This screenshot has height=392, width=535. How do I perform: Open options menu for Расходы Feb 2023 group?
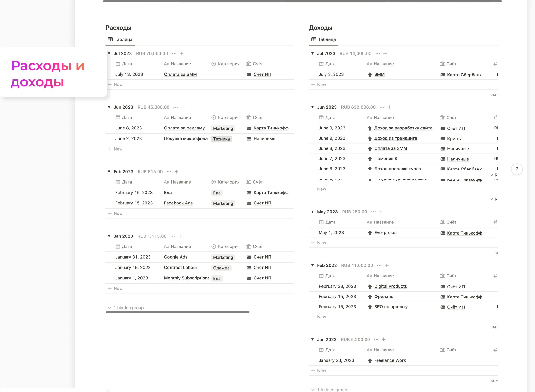(x=169, y=171)
